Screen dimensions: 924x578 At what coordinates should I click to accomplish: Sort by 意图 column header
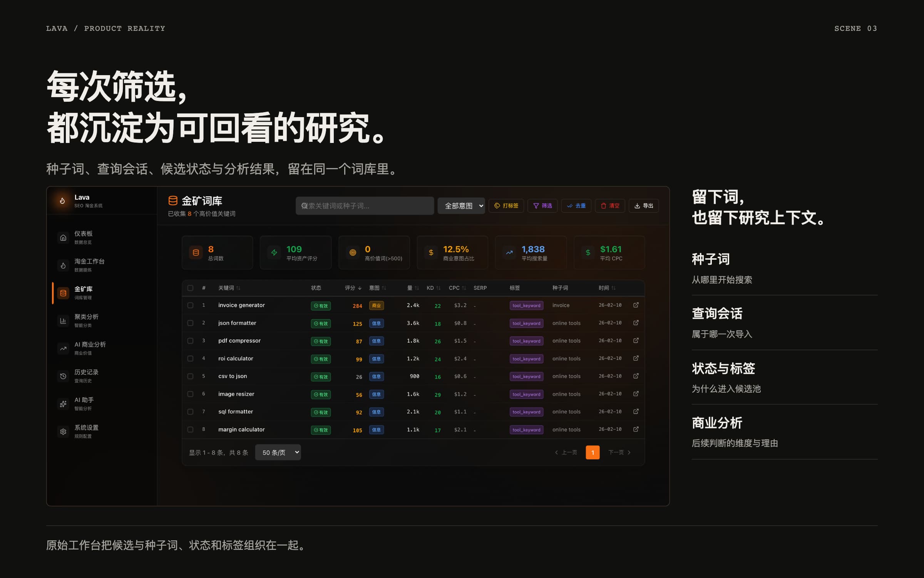(377, 288)
